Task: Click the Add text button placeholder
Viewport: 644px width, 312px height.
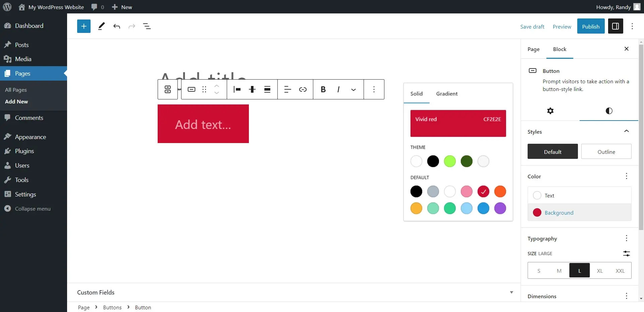Action: point(203,124)
